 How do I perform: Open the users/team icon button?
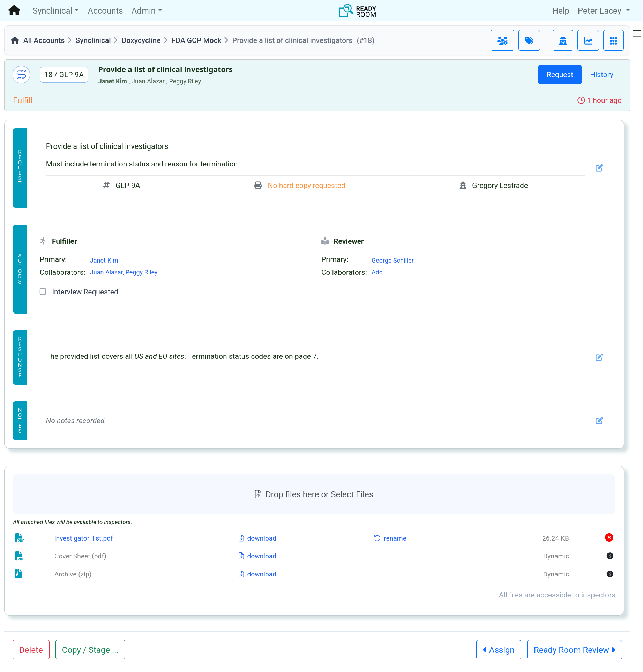pos(502,40)
